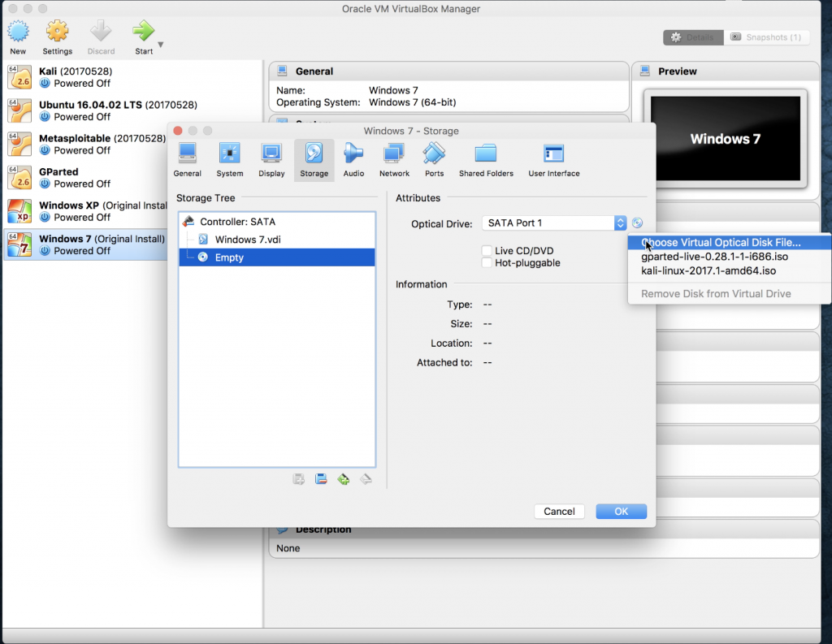Screen dimensions: 832x644
Task: Open the System settings tab
Action: pyautogui.click(x=230, y=160)
